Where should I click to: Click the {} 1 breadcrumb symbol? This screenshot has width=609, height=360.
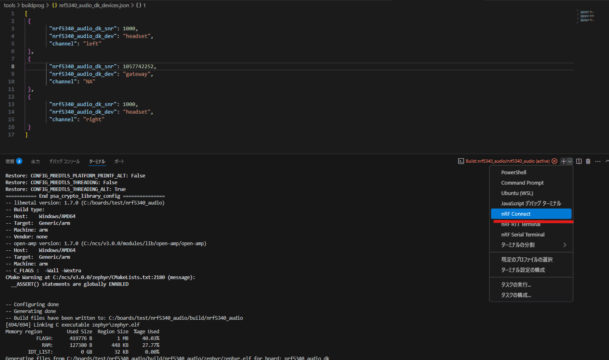141,5
